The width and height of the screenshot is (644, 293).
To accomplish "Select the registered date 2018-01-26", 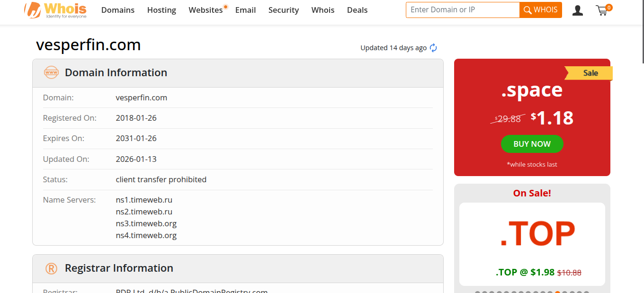I will [136, 118].
